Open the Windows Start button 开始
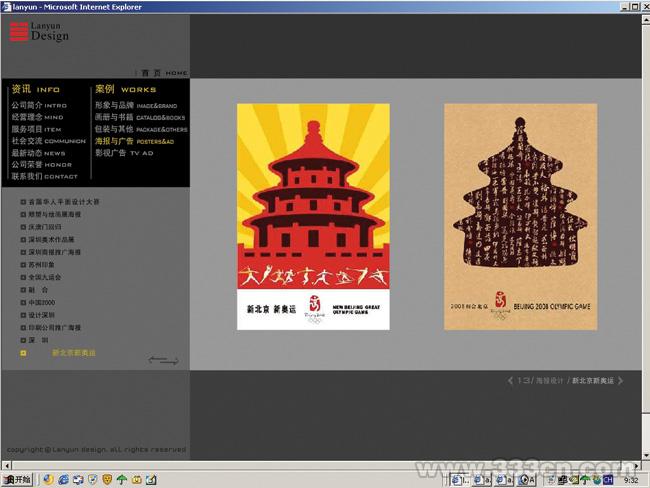Viewport: 650px width, 488px height. click(x=17, y=480)
